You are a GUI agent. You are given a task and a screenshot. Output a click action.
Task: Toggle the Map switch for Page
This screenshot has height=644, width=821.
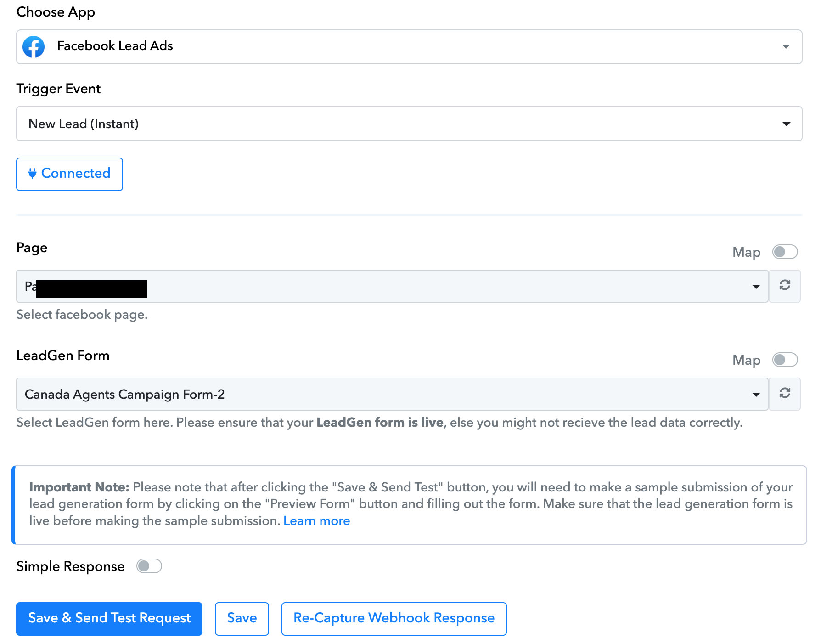tap(785, 252)
